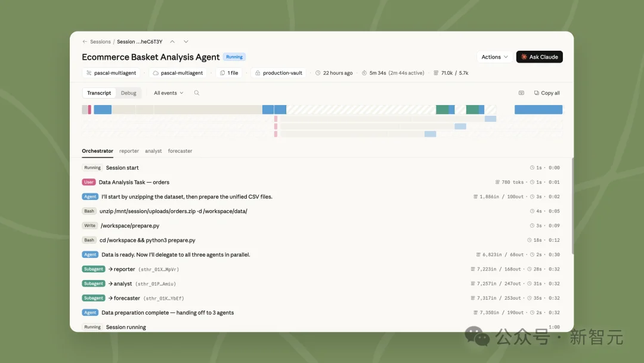Click the Session ...heC6T3Y breadcrumb
The width and height of the screenshot is (644, 363).
[140, 42]
